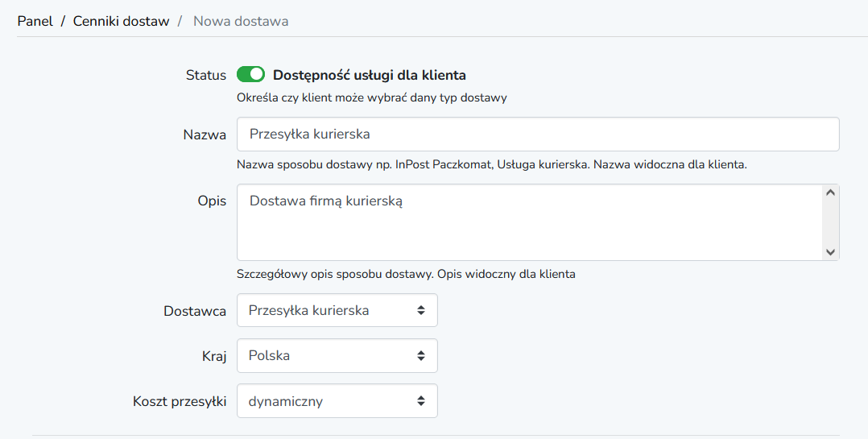868x439 pixels.
Task: Toggle the green Status switch off
Action: click(250, 74)
